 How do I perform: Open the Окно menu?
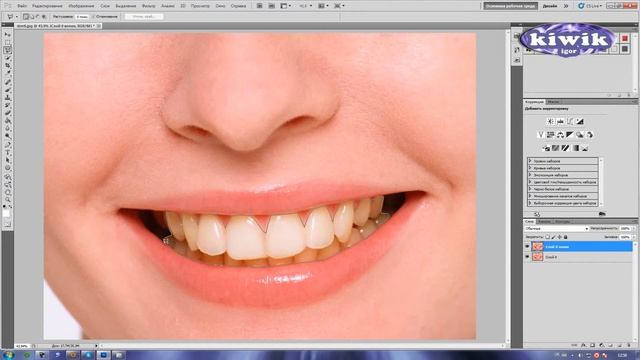220,6
